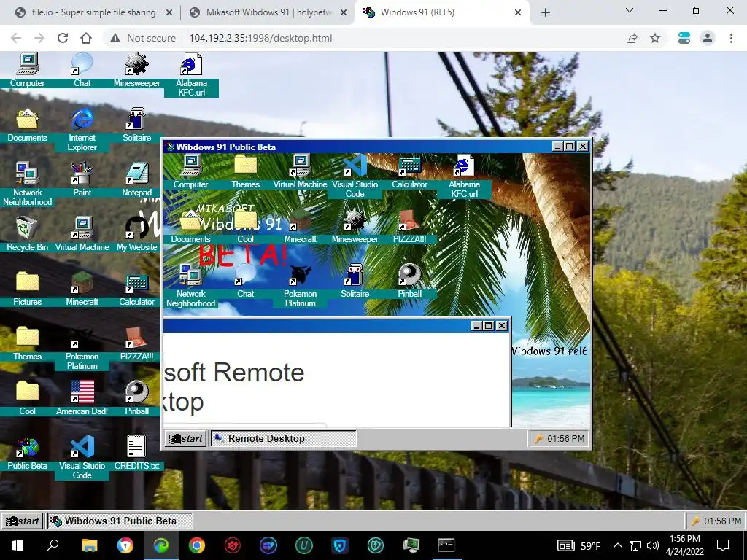This screenshot has height=560, width=747.
Task: Launch the Paint desktop icon
Action: pyautogui.click(x=82, y=179)
